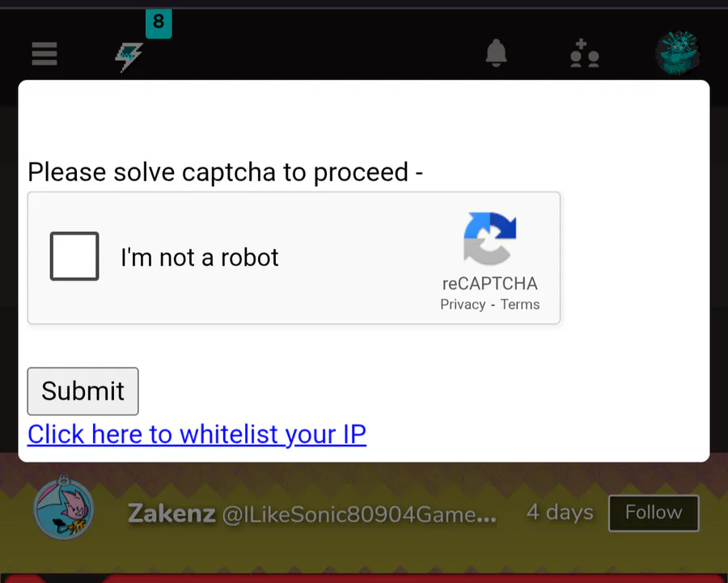Open the friends icon with plus sign
Viewport: 728px width, 583px height.
[x=584, y=54]
